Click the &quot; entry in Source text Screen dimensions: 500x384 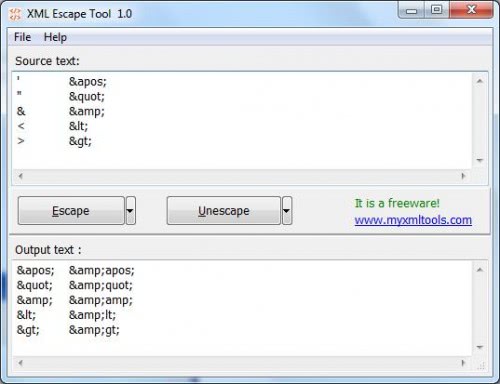point(87,97)
